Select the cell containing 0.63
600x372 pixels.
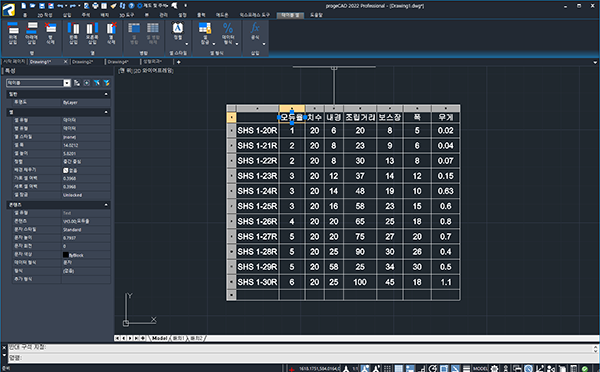click(x=445, y=191)
